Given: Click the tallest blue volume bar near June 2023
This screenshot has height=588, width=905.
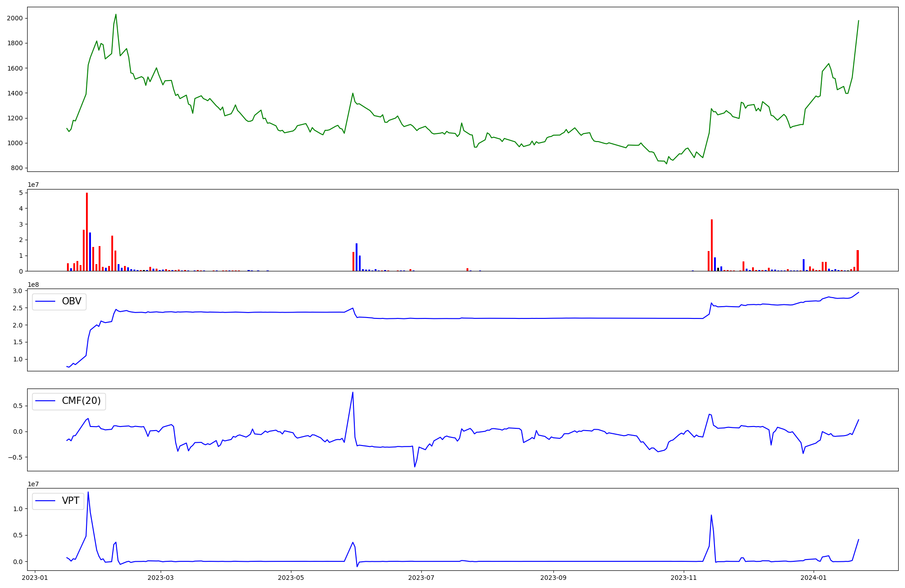Looking at the screenshot, I should coord(357,257).
